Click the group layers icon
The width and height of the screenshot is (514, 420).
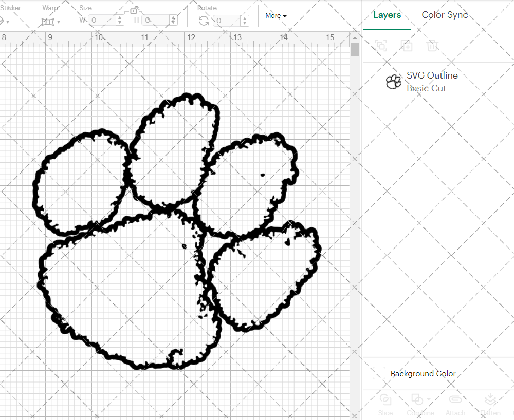click(x=381, y=46)
